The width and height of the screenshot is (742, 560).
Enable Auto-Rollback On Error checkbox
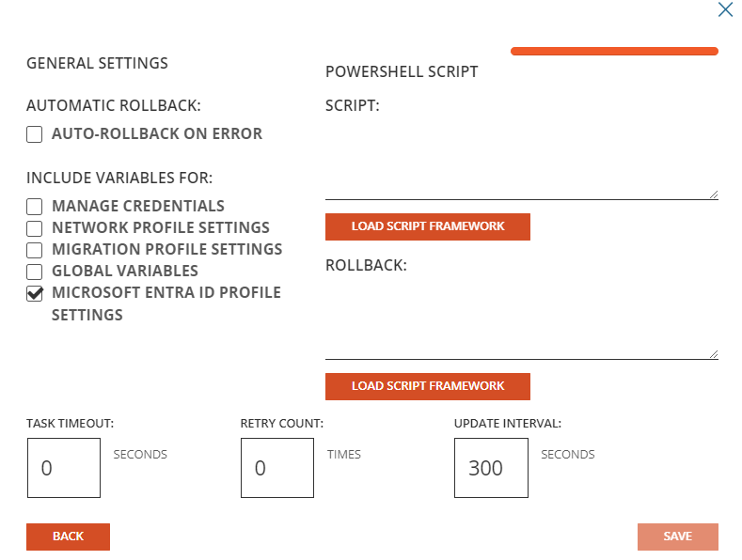tap(34, 134)
